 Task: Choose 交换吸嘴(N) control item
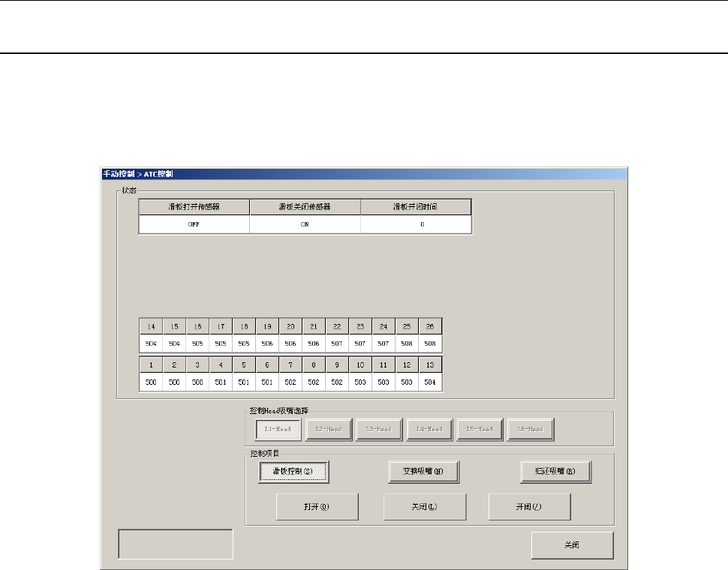(423, 472)
